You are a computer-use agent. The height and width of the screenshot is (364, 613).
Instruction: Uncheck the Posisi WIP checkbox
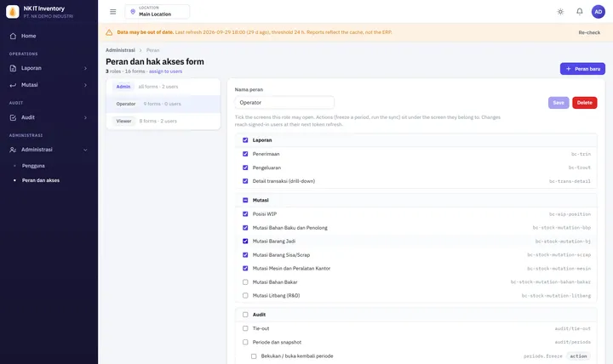(x=245, y=214)
